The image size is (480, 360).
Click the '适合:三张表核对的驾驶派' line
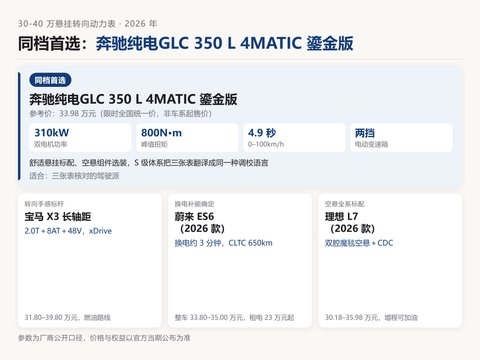(x=74, y=176)
